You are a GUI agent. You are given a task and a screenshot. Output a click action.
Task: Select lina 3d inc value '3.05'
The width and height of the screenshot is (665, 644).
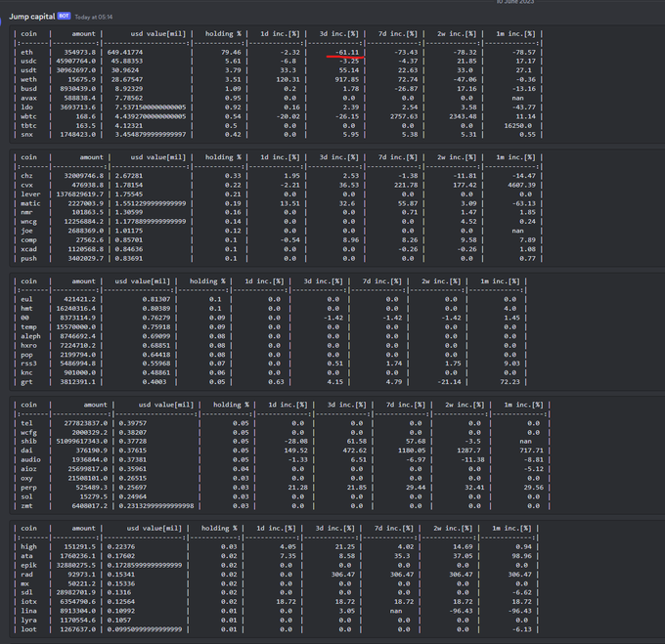347,611
